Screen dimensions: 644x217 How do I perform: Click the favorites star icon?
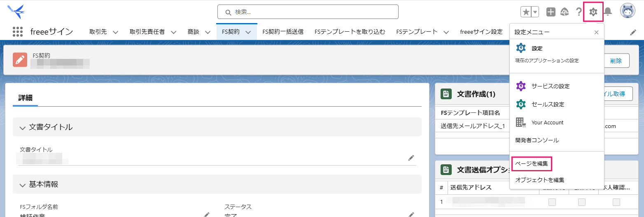(526, 12)
